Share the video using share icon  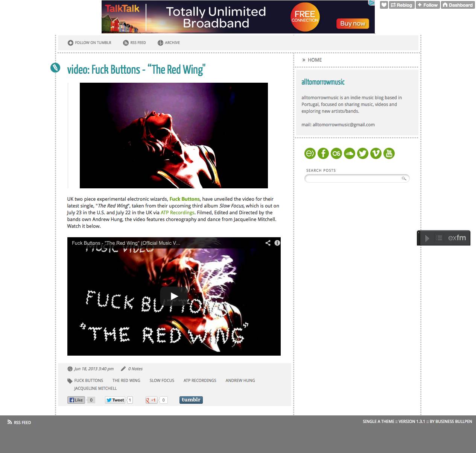[x=268, y=243]
